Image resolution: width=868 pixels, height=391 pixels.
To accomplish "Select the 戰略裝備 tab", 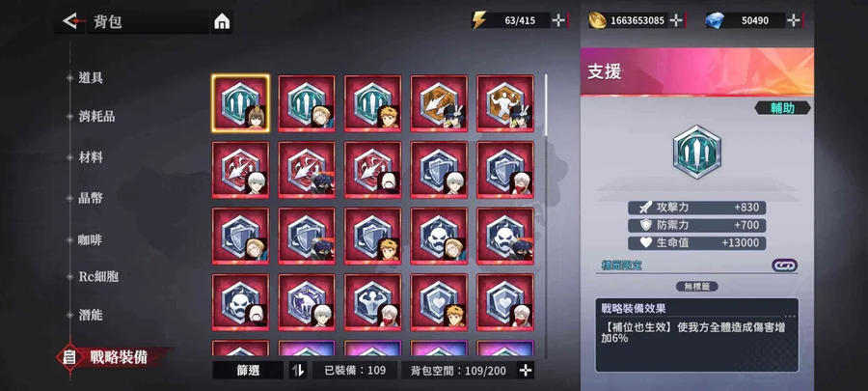I will pos(119,357).
